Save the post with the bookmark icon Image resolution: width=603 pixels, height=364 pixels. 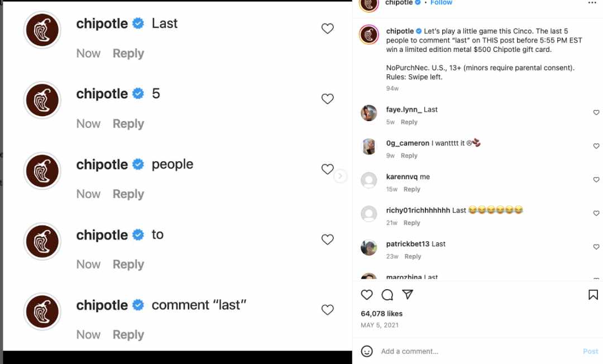pos(593,295)
